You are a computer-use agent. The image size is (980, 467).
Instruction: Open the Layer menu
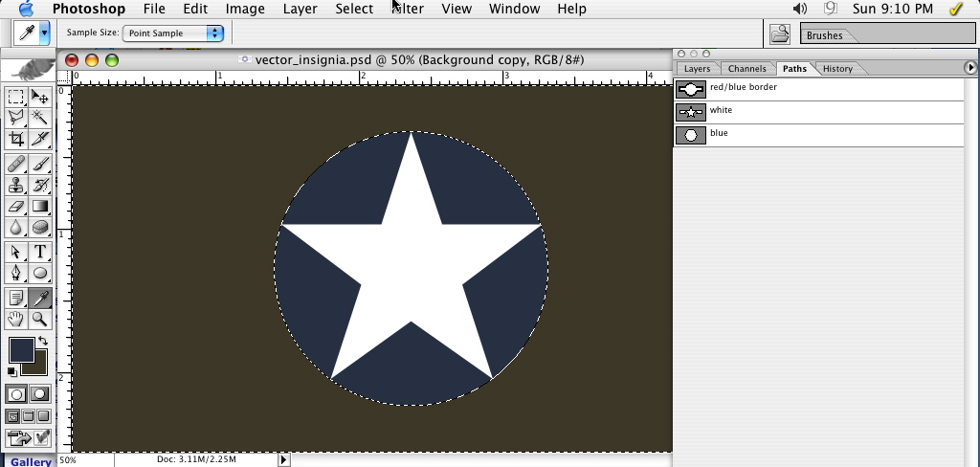pos(300,9)
